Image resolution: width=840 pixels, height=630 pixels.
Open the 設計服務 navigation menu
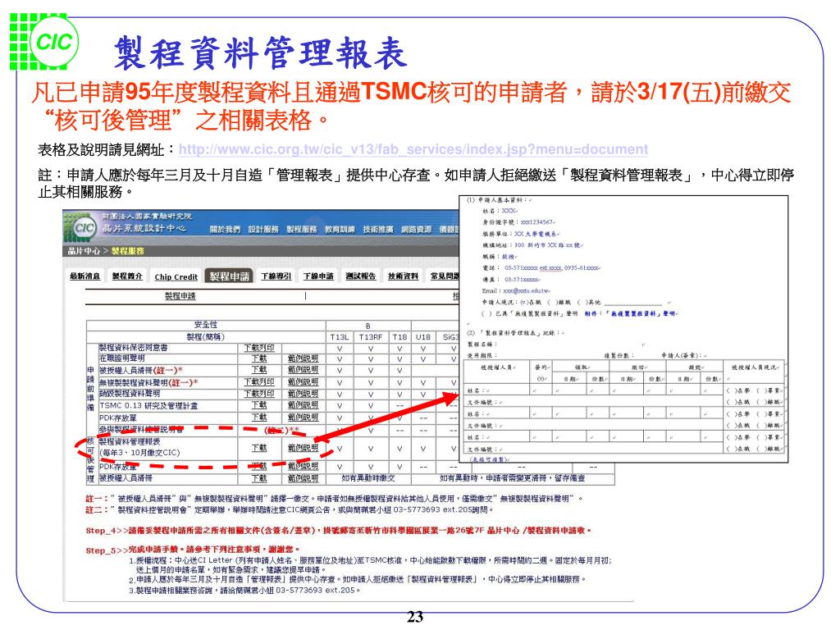point(263,230)
